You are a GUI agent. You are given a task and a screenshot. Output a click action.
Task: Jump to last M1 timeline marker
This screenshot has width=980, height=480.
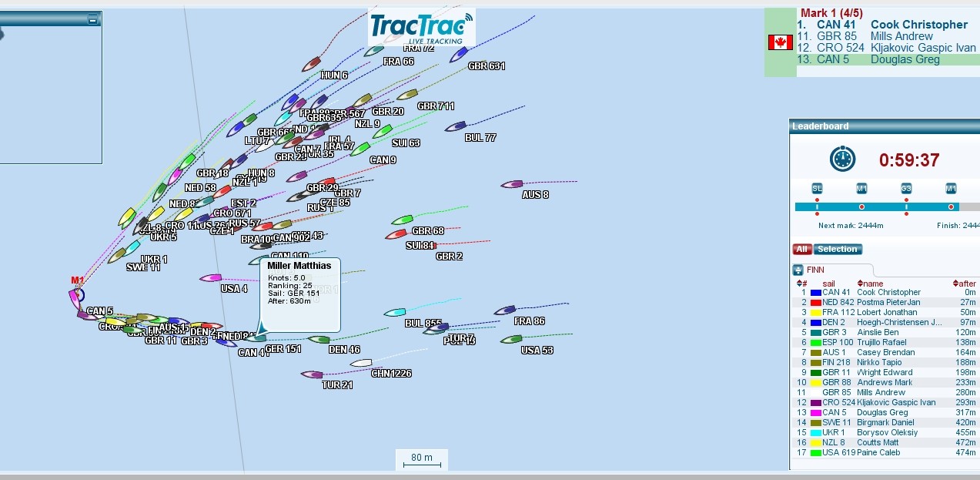[x=952, y=188]
